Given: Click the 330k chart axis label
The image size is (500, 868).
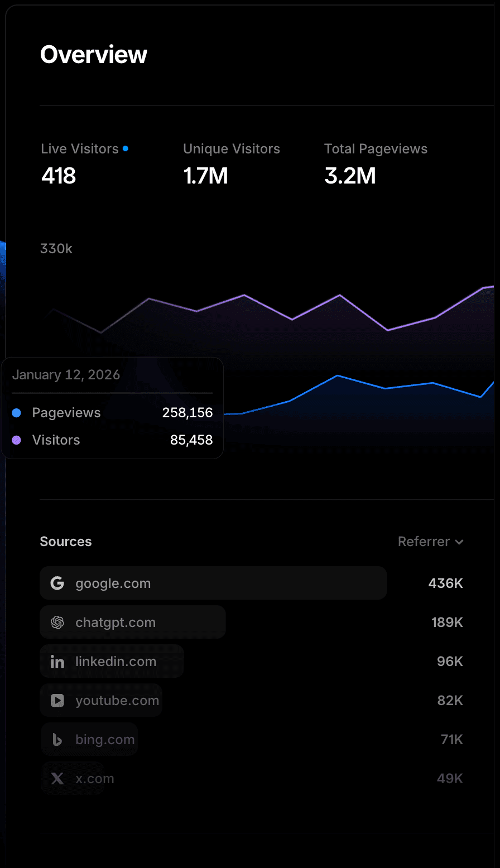Looking at the screenshot, I should [56, 249].
